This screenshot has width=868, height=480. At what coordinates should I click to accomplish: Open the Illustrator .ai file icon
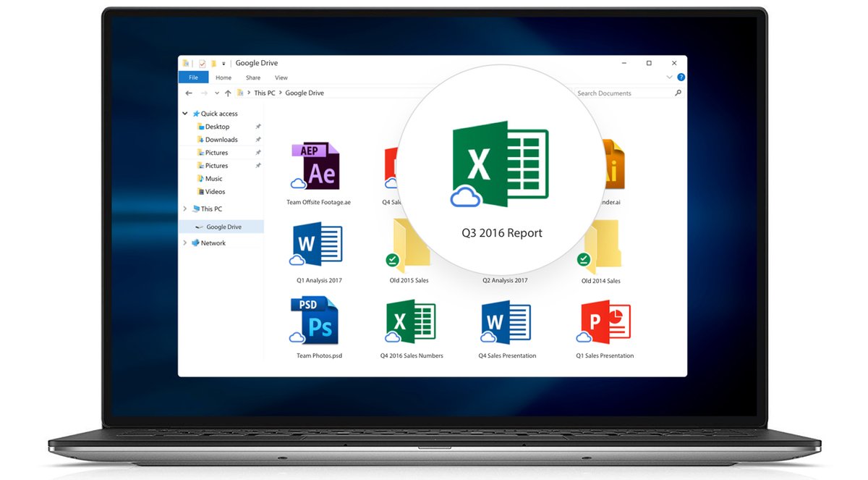point(613,164)
